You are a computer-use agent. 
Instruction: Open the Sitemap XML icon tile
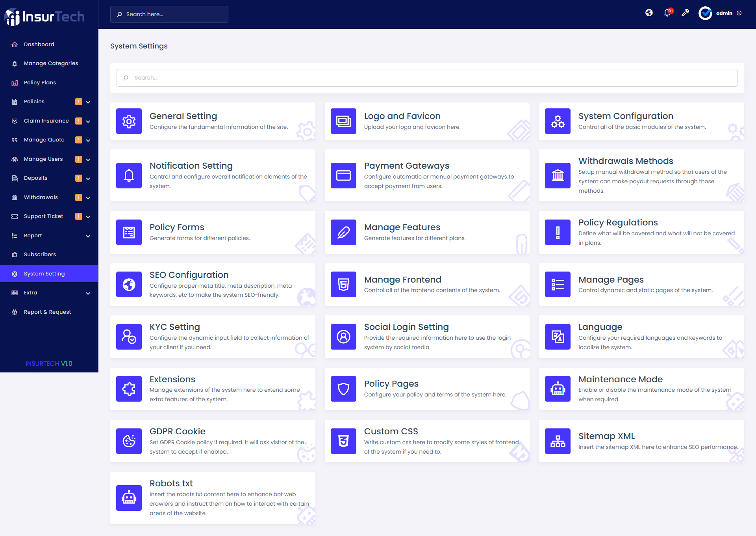[x=558, y=441]
